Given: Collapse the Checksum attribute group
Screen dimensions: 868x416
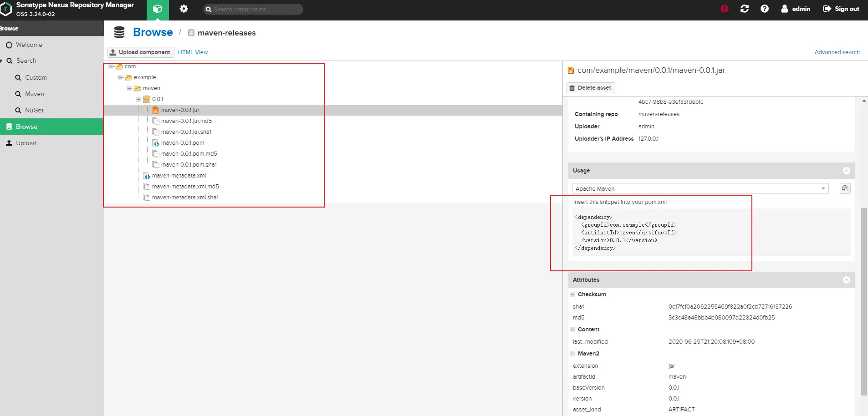Looking at the screenshot, I should click(573, 294).
